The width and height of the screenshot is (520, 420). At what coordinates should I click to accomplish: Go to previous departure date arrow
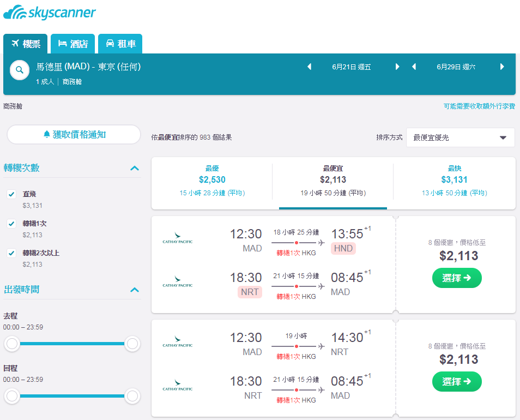(309, 67)
